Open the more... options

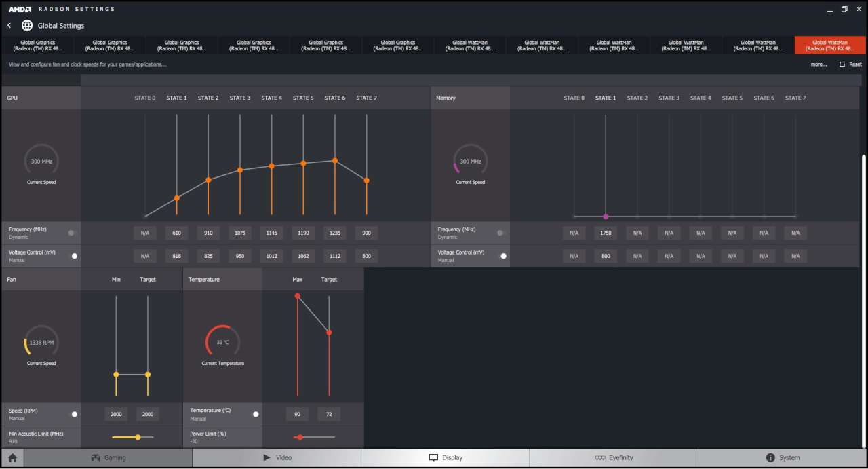[x=818, y=64]
